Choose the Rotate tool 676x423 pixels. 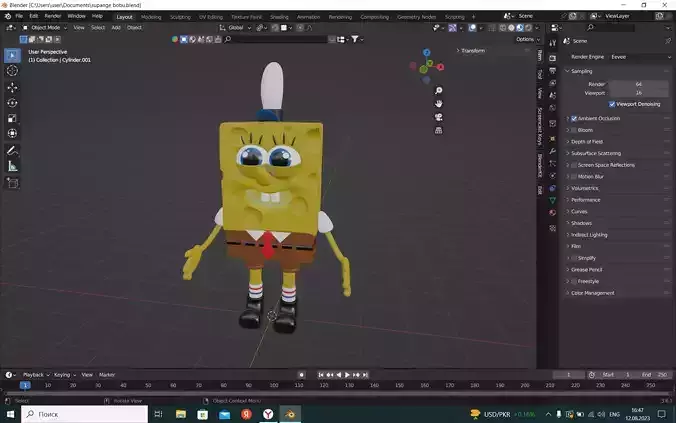[x=12, y=103]
